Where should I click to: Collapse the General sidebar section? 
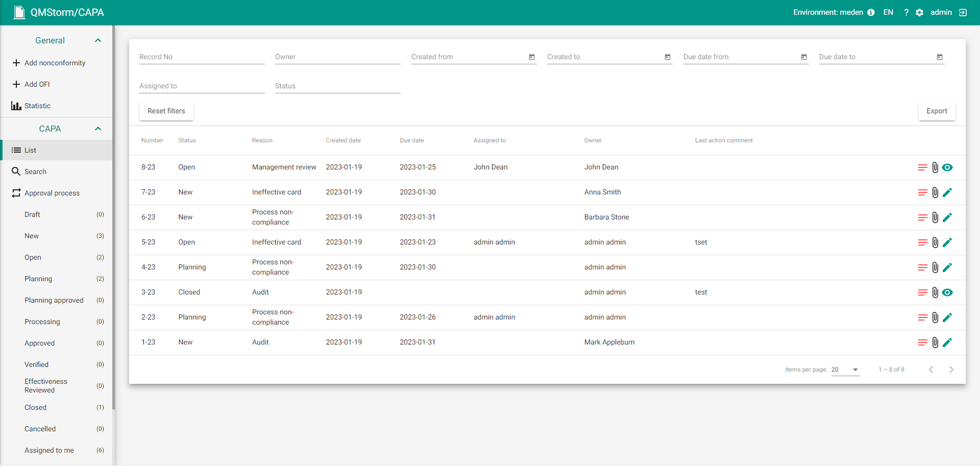pyautogui.click(x=98, y=40)
